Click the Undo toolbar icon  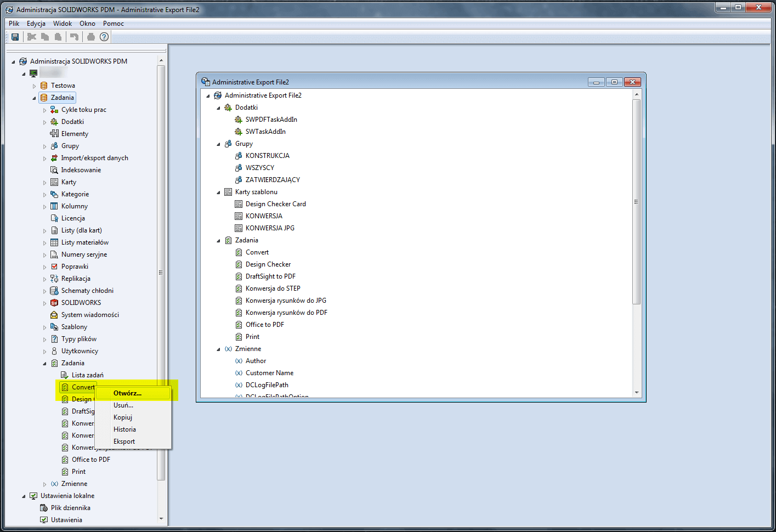click(74, 36)
